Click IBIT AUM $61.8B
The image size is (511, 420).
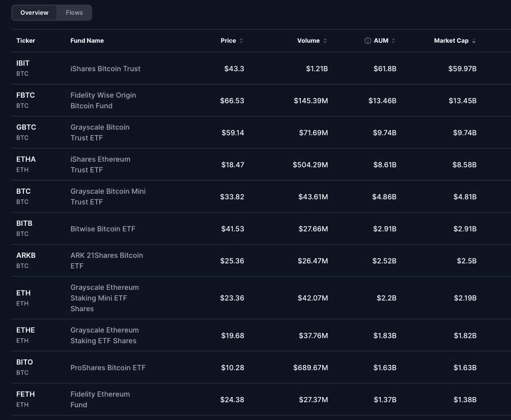[x=385, y=69]
